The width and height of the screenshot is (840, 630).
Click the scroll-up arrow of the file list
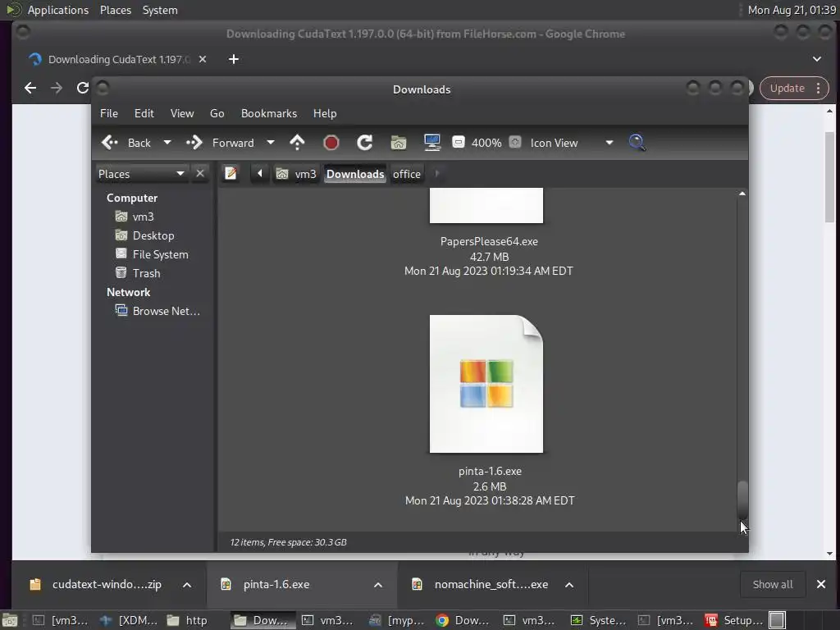click(742, 194)
